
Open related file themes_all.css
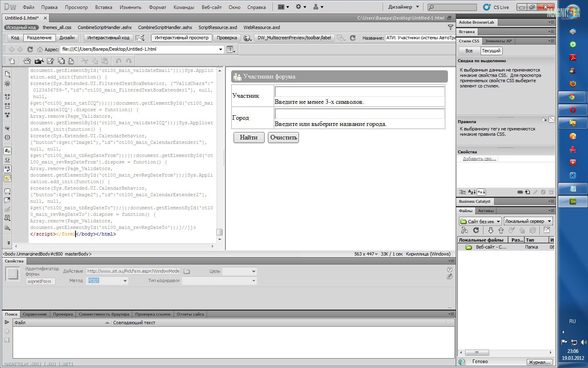click(57, 27)
